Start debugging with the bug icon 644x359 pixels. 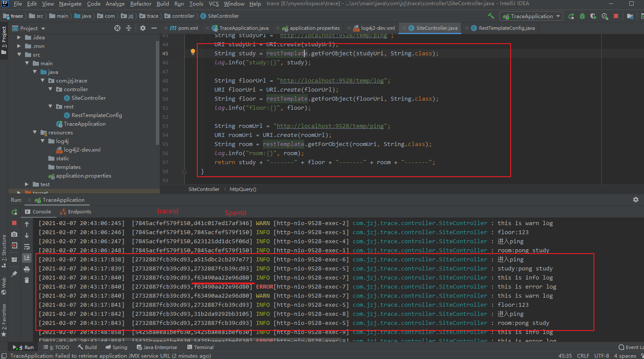point(582,16)
